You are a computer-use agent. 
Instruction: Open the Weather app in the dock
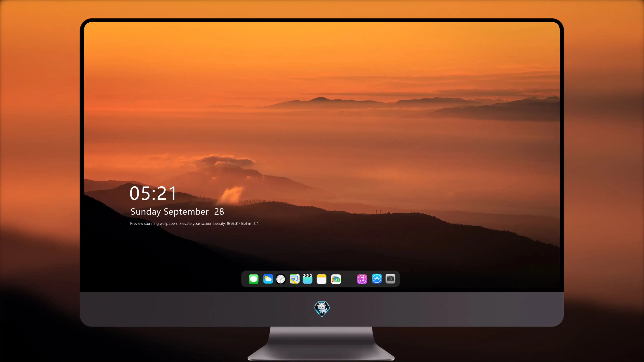268,279
